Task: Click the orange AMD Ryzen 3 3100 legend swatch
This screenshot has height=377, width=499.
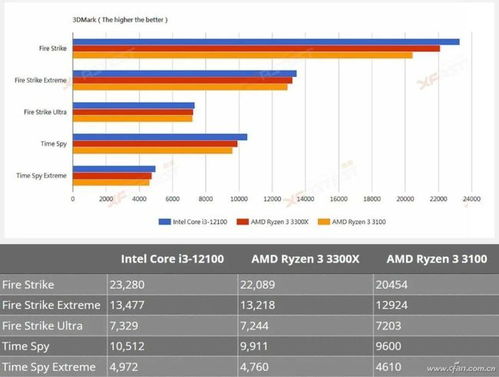Action: coord(324,222)
